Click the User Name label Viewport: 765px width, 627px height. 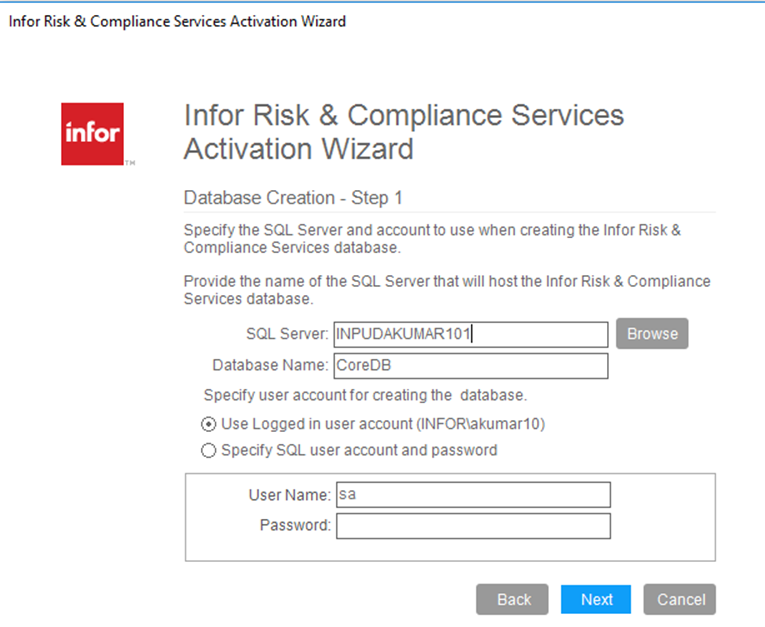click(289, 494)
